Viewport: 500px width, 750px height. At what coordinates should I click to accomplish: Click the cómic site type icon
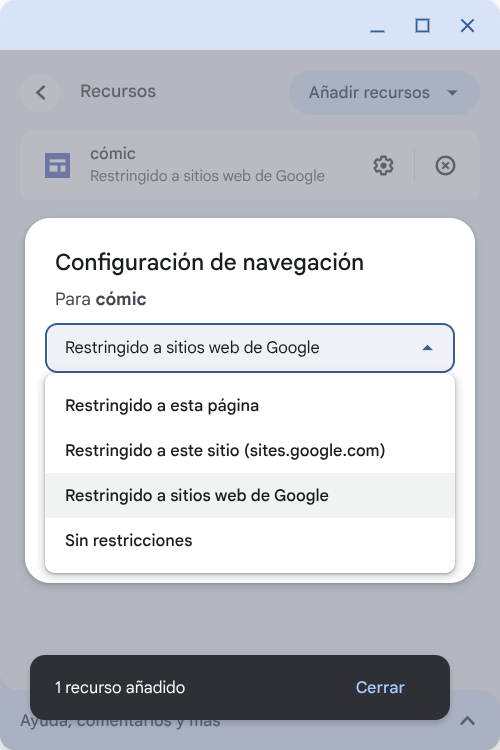(x=57, y=165)
